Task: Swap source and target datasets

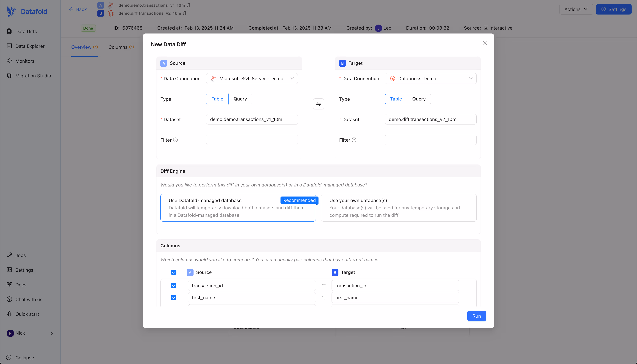Action: point(318,104)
